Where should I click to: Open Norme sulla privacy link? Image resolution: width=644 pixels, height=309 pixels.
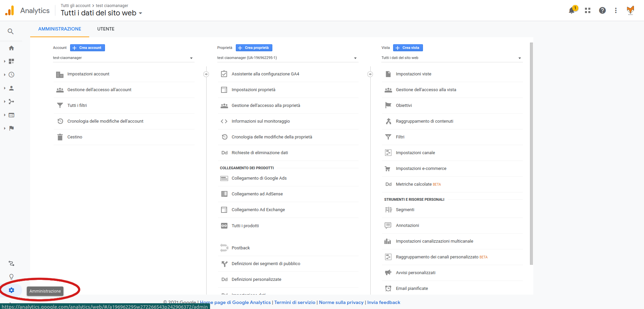coord(341,303)
